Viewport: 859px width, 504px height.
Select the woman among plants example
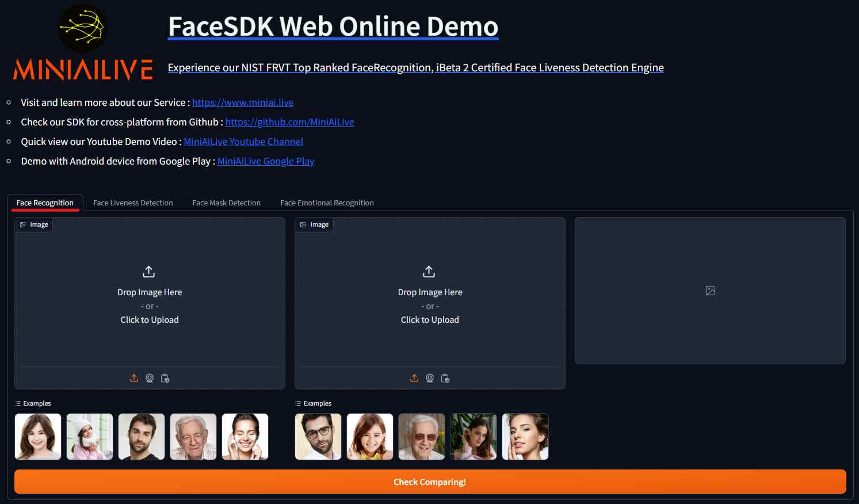(x=474, y=437)
